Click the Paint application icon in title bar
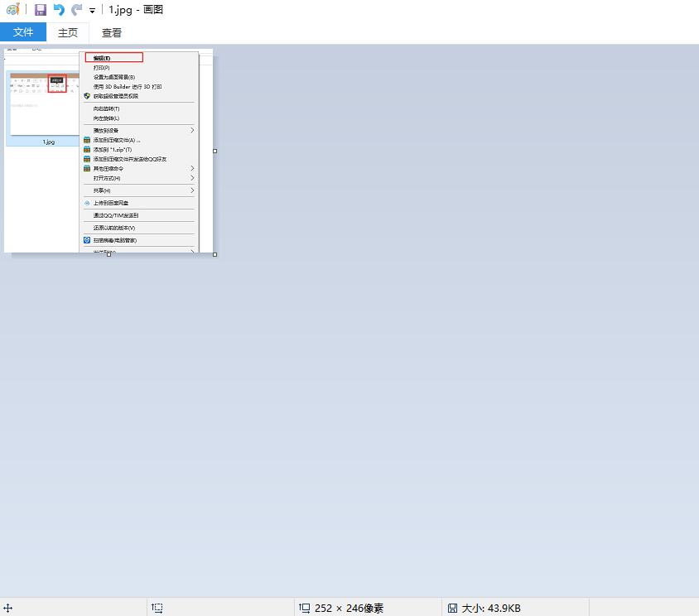The width and height of the screenshot is (699, 616). coord(13,9)
